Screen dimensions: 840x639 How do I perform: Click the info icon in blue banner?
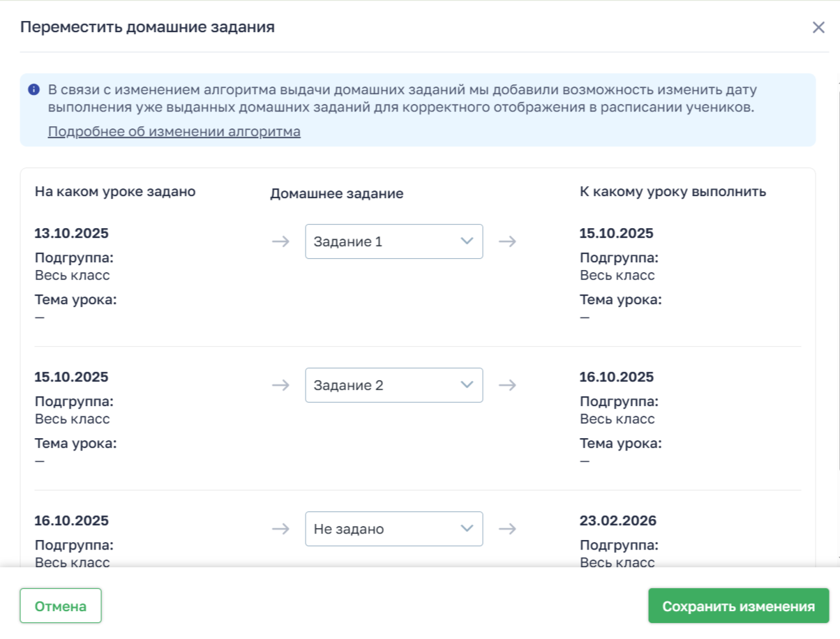[x=33, y=90]
